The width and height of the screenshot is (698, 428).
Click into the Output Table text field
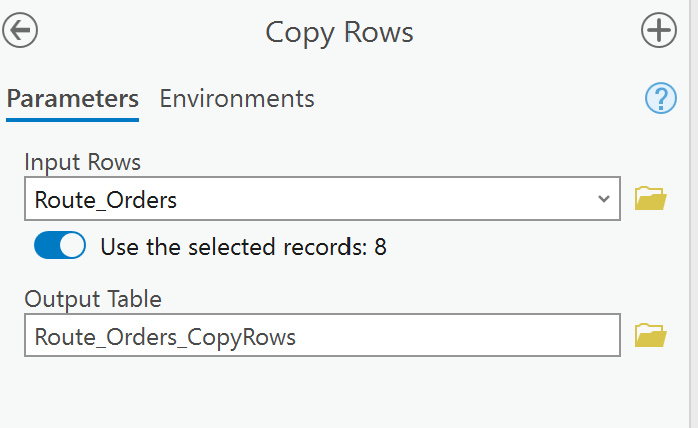pos(450,337)
